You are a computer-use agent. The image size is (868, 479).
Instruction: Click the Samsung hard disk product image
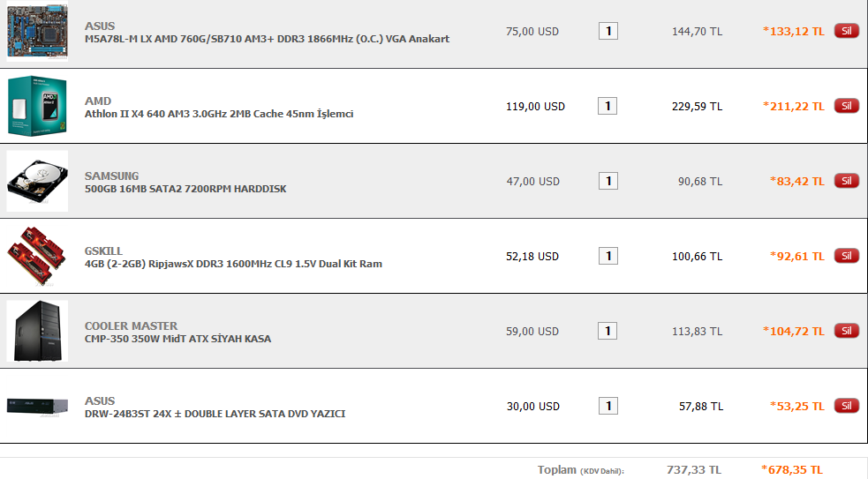coord(37,181)
